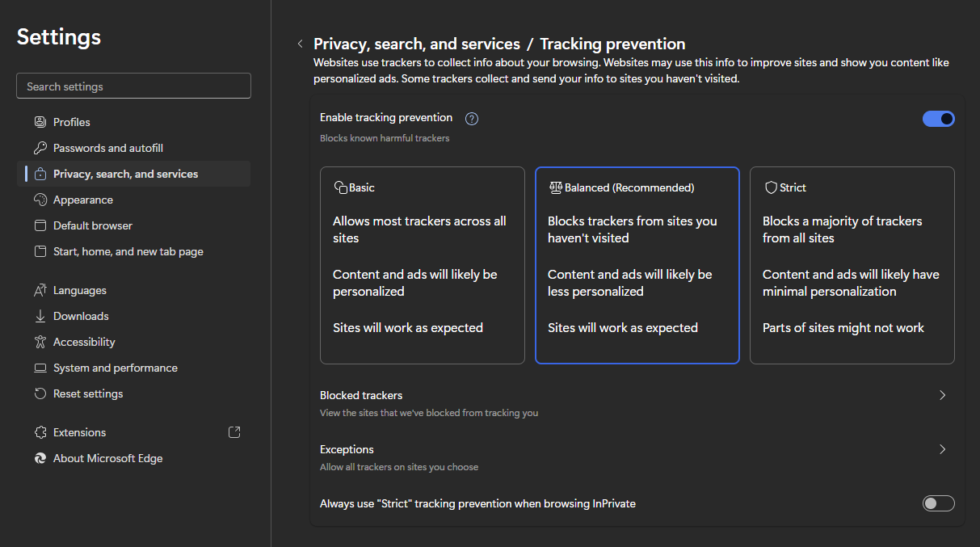This screenshot has width=980, height=547.
Task: Toggle always use Strict for InPrivate
Action: tap(938, 503)
